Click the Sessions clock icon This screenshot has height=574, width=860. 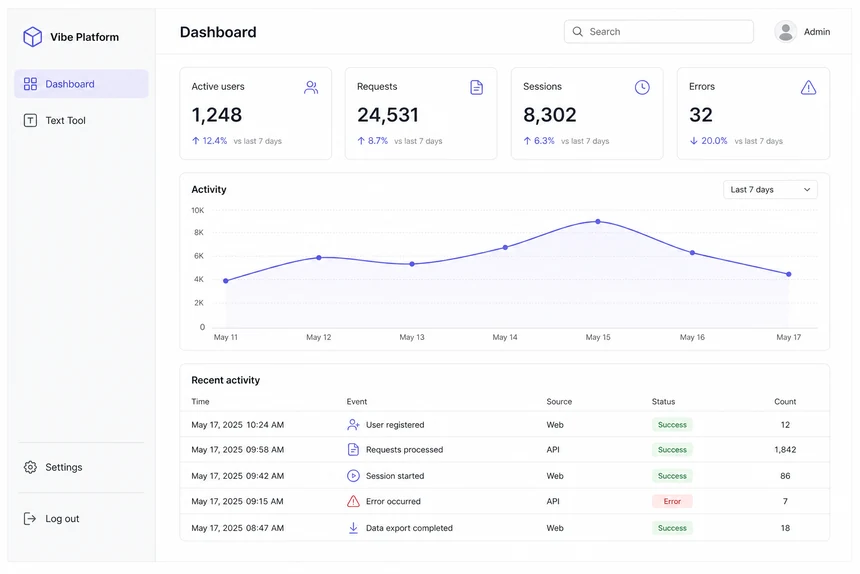point(642,87)
